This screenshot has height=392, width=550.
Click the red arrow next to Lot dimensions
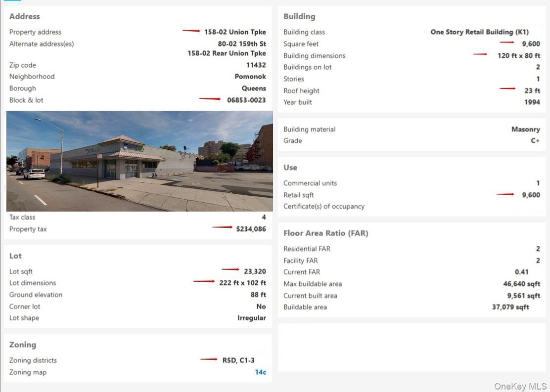tap(204, 282)
